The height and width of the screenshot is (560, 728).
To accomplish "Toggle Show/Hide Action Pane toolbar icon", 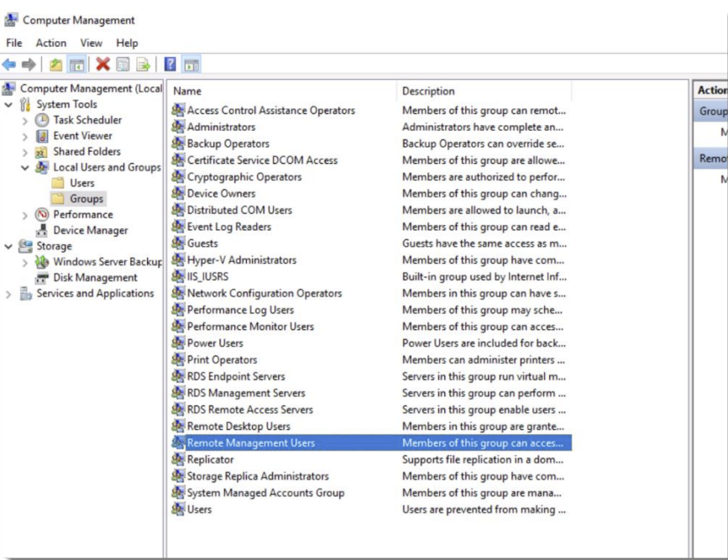I will coord(191,65).
